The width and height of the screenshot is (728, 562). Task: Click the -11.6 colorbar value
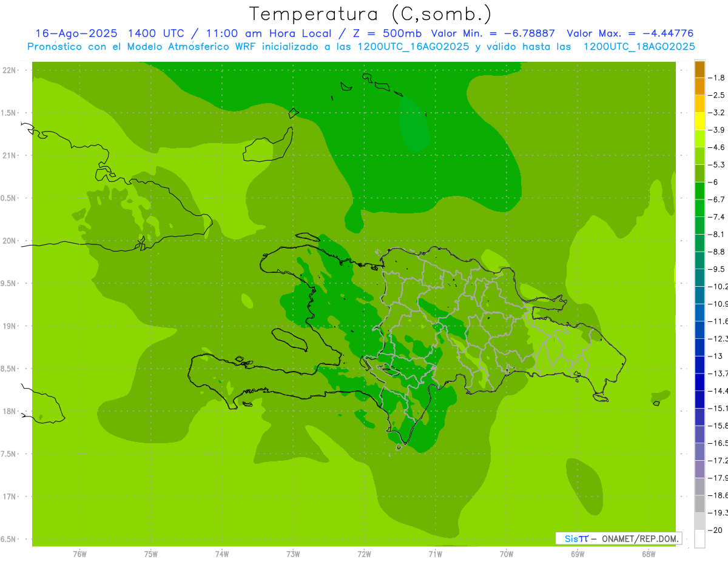[718, 321]
